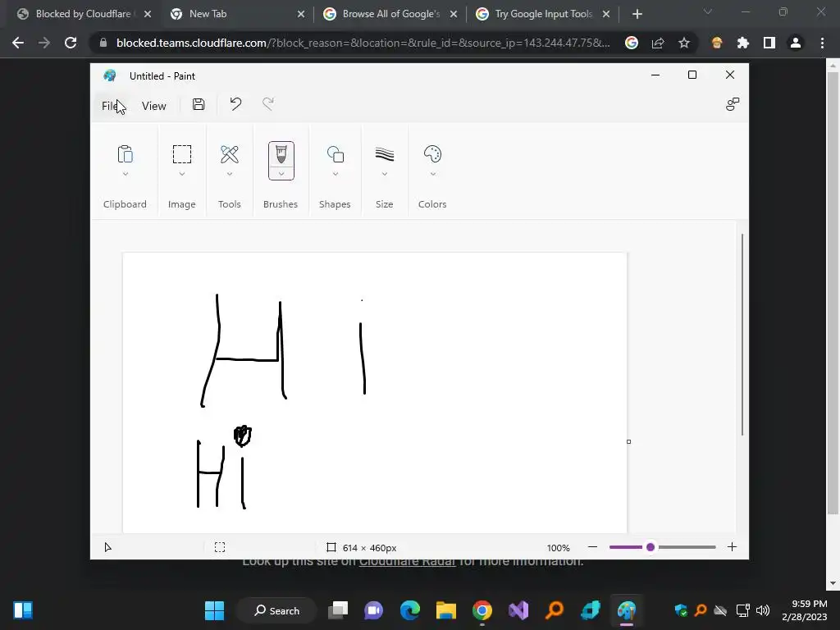The image size is (840, 630).
Task: Expand the Image dropdown chevron
Action: point(181,174)
